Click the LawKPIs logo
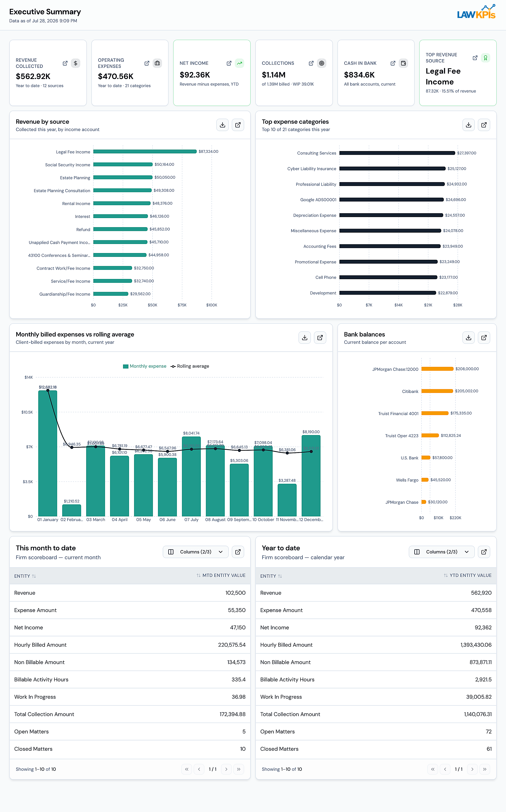This screenshot has height=812, width=506. [476, 12]
